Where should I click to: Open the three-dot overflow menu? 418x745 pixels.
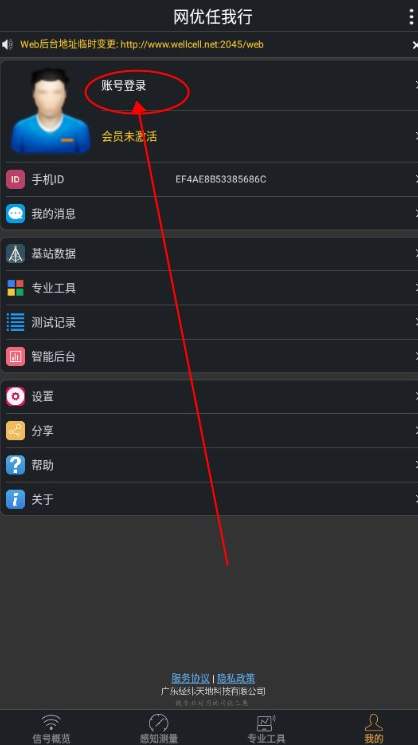coord(411,17)
